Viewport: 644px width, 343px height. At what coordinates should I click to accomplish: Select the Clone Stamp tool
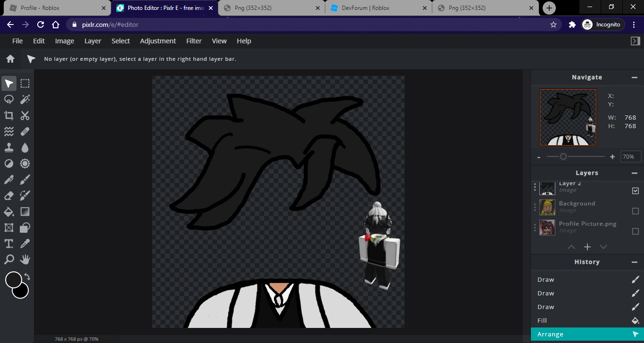tap(9, 147)
